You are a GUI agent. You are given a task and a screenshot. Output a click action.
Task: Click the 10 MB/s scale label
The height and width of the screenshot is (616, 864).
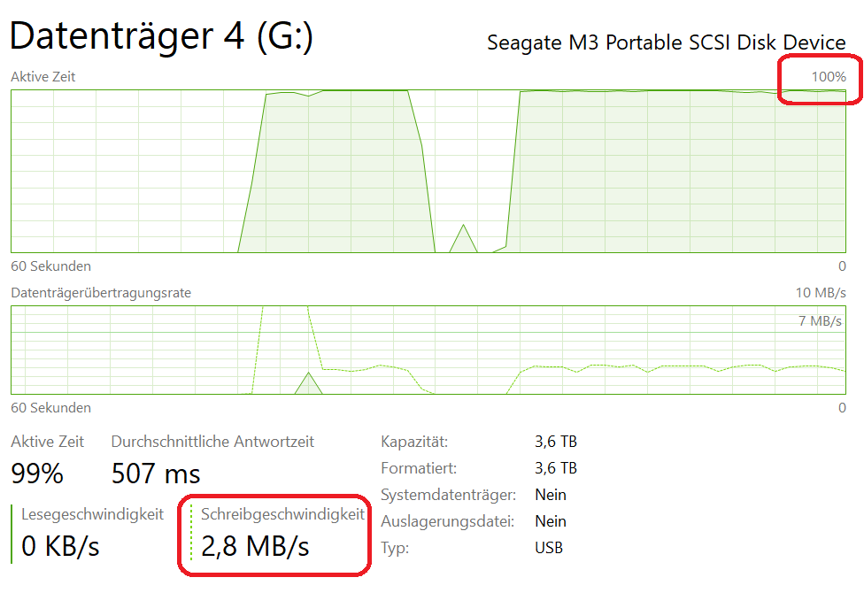821,292
